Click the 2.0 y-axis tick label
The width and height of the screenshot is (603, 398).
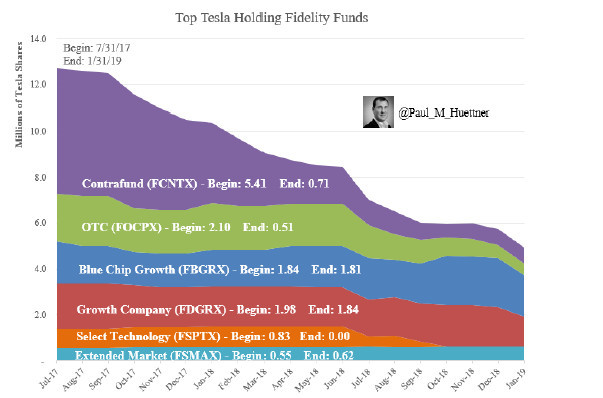click(x=40, y=315)
